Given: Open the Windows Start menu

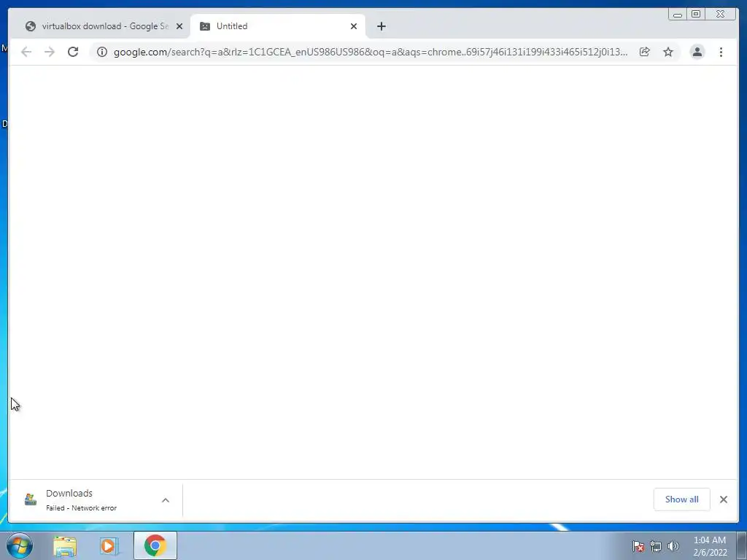Looking at the screenshot, I should [x=20, y=545].
